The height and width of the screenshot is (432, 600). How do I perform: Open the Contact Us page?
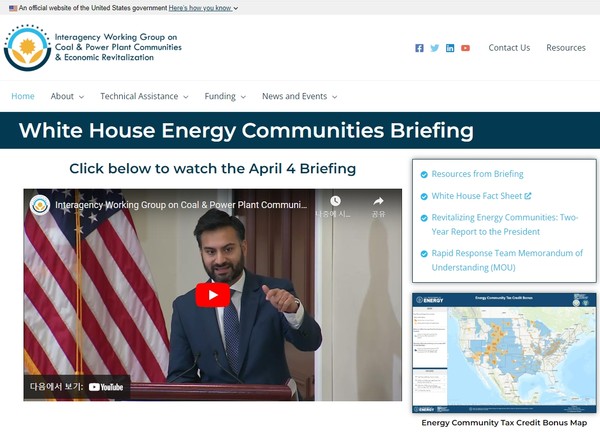[x=509, y=48]
